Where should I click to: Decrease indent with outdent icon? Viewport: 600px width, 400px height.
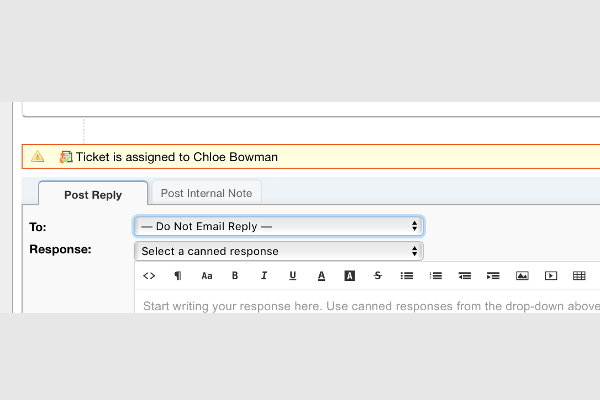pyautogui.click(x=465, y=276)
